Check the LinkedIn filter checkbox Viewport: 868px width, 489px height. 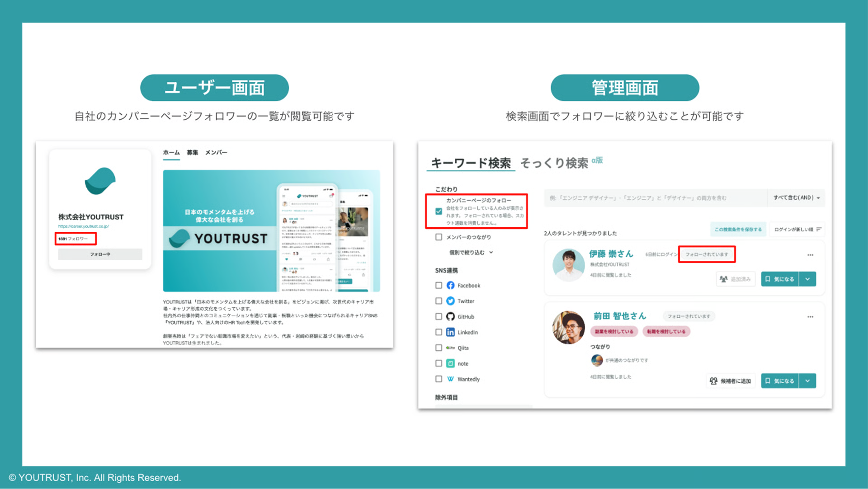(439, 332)
